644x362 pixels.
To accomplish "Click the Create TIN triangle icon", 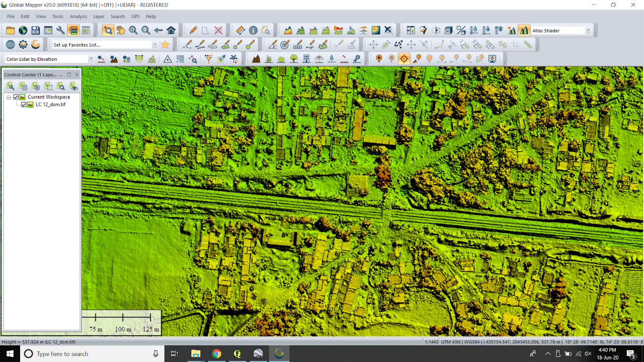I will coord(168,59).
